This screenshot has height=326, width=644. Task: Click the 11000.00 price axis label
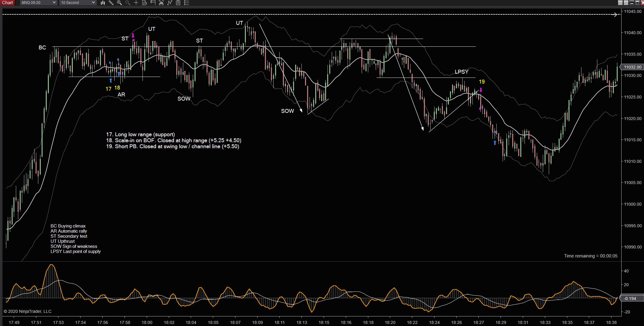633,204
